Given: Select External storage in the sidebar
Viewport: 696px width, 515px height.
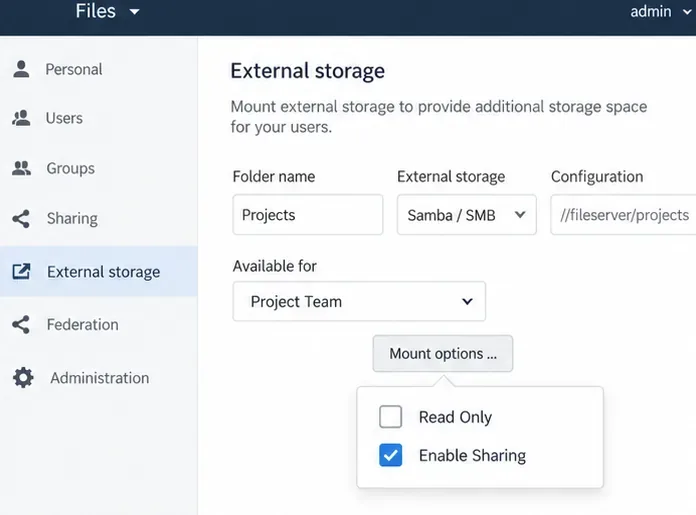Looking at the screenshot, I should coord(99,271).
